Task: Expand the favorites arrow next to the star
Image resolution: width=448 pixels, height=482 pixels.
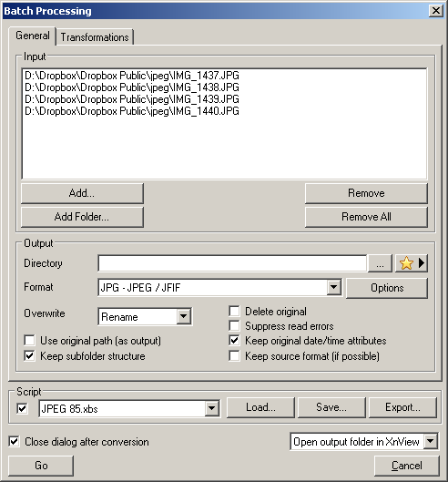Action: (422, 263)
